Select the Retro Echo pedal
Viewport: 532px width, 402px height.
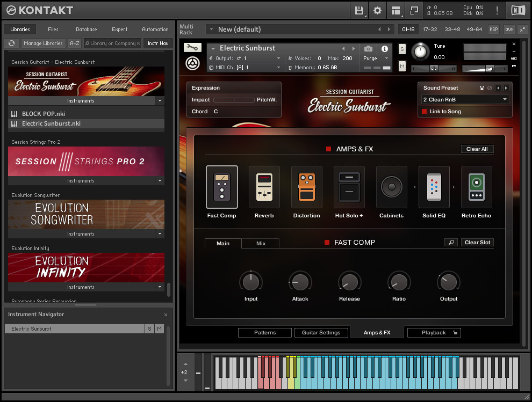476,187
